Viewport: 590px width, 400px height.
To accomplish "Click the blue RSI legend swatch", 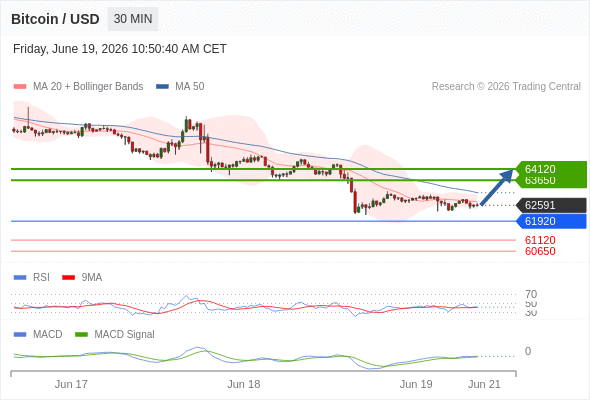I will click(20, 278).
